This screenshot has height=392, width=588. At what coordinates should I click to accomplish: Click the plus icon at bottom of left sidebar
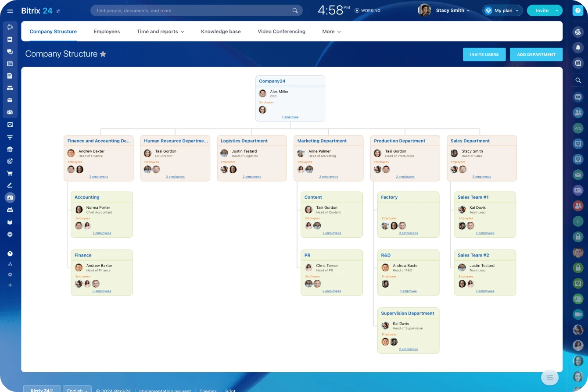(x=10, y=285)
